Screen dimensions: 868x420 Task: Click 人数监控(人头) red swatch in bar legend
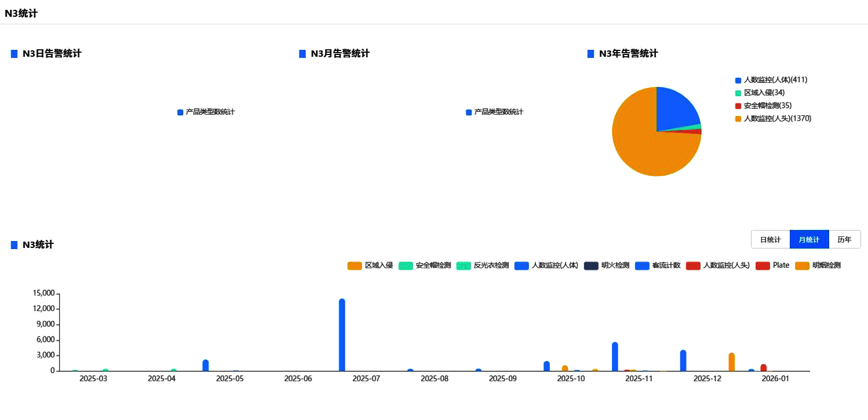[x=693, y=265]
